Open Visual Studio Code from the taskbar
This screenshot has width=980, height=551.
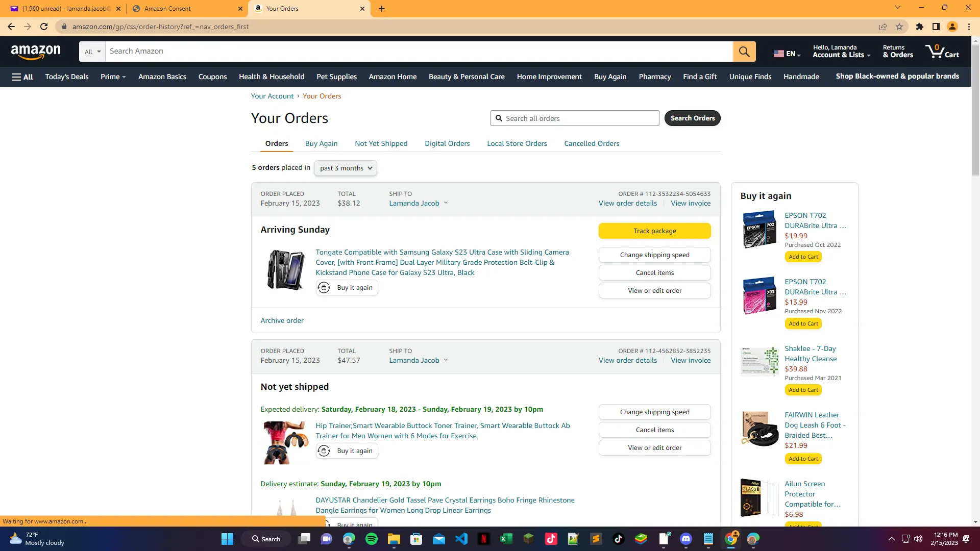tap(461, 539)
